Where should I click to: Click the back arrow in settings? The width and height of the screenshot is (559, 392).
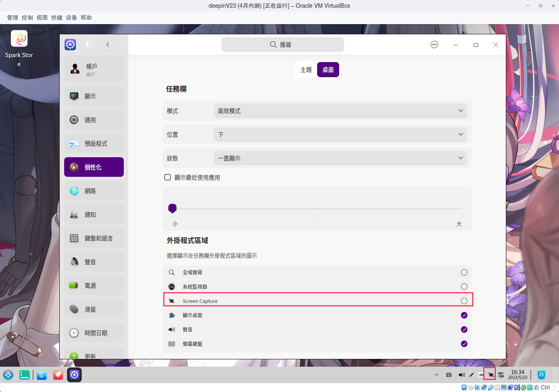107,44
